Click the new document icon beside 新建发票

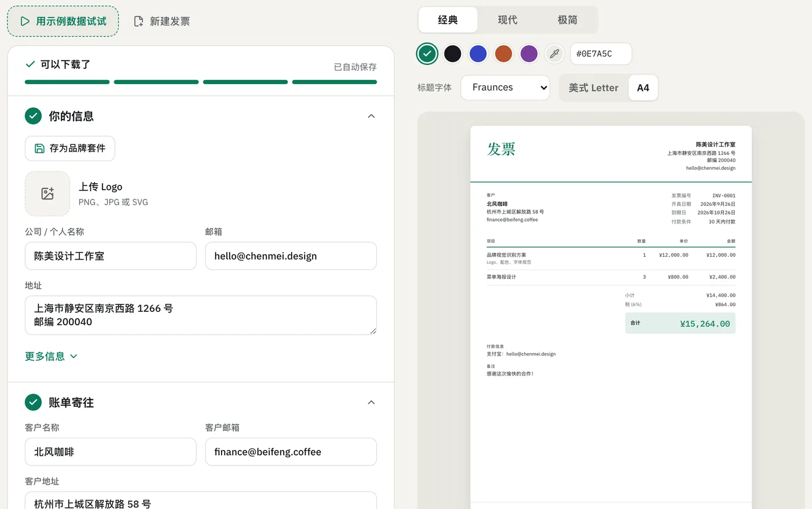pyautogui.click(x=139, y=21)
